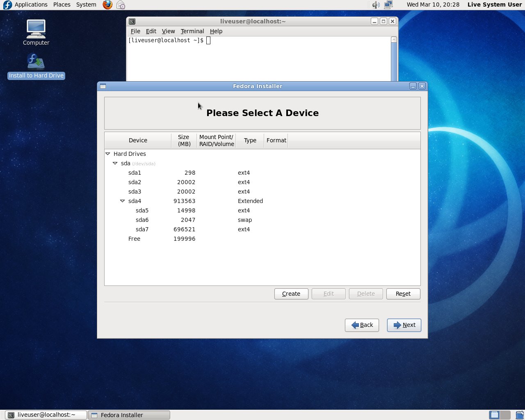Click the Fedora logo in top panel
The height and width of the screenshot is (420, 525).
[7, 5]
